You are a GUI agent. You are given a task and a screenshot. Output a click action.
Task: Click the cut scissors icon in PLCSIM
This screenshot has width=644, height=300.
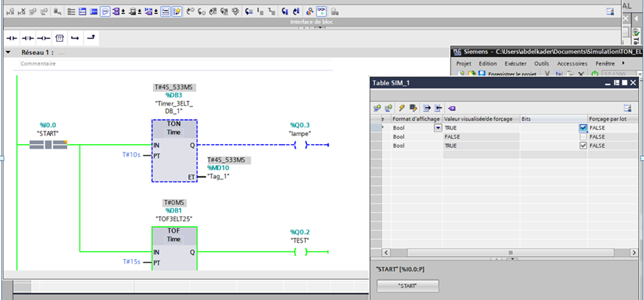pos(548,74)
